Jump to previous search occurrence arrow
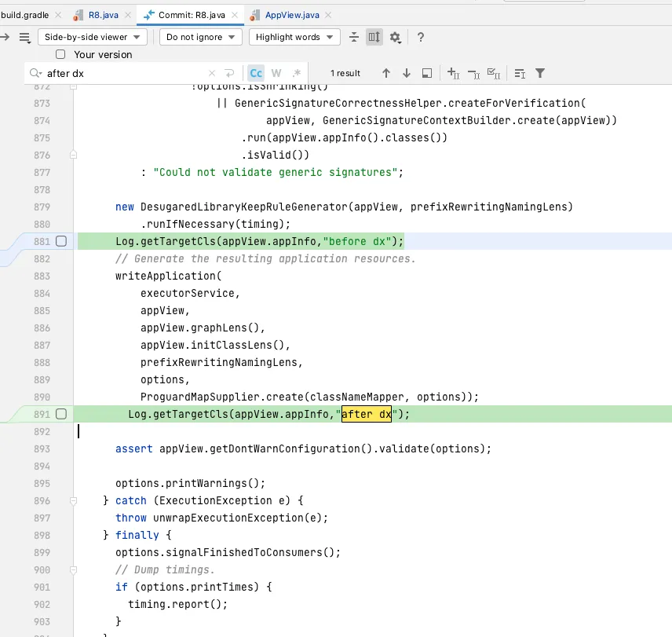This screenshot has width=672, height=637. tap(386, 73)
